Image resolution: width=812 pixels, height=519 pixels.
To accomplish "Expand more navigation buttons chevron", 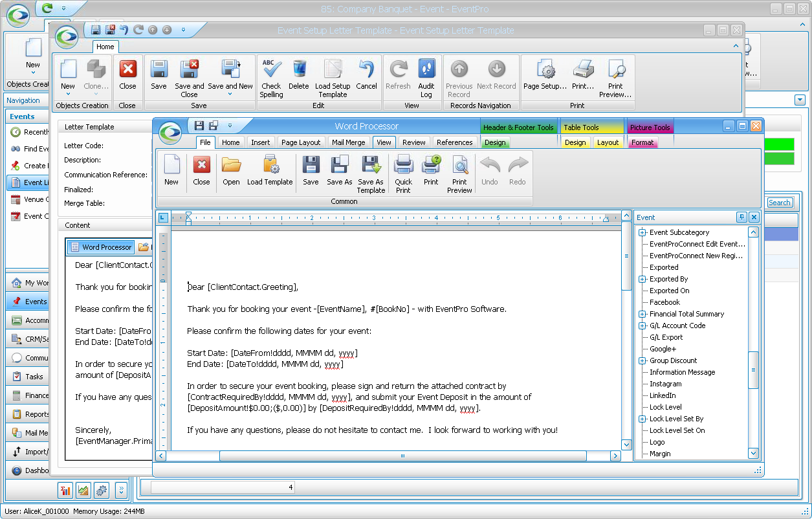I will coord(121,491).
